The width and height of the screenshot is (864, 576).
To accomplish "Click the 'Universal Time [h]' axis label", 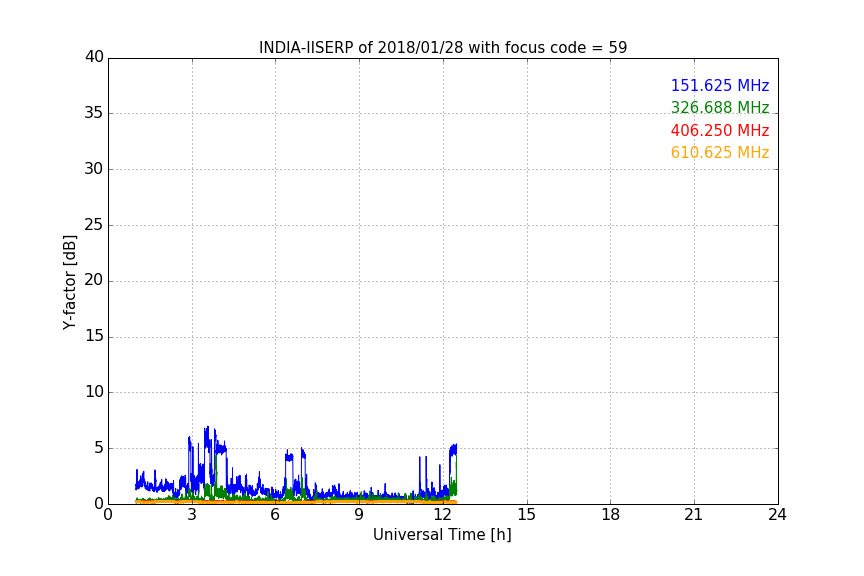I will (x=442, y=535).
